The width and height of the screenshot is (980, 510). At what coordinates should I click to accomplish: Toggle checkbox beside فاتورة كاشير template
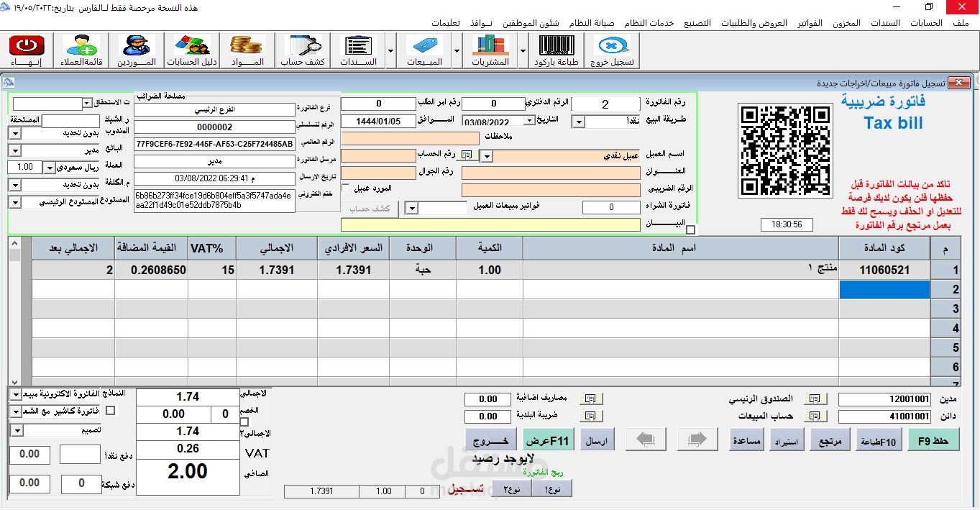110,411
